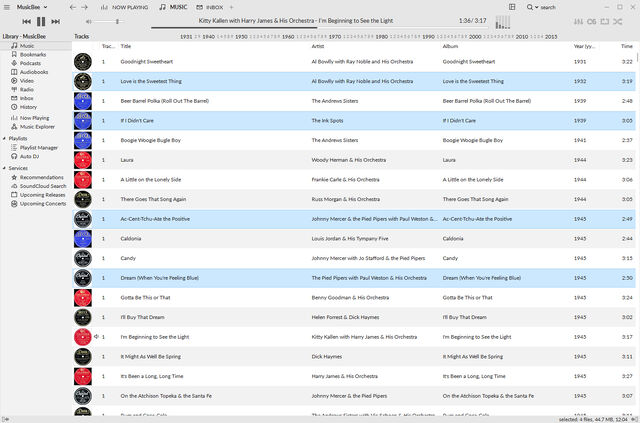Select the track "Boogie Woogie Bugle Boy"

click(x=150, y=140)
